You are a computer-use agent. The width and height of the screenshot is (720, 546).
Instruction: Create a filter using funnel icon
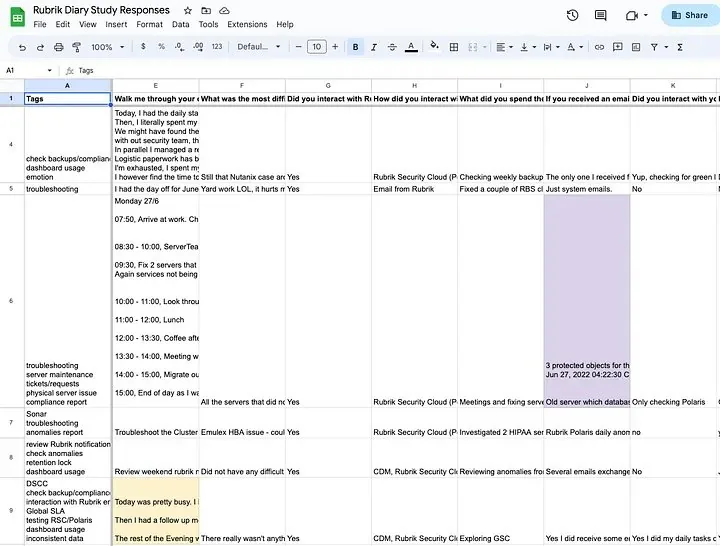[x=654, y=47]
